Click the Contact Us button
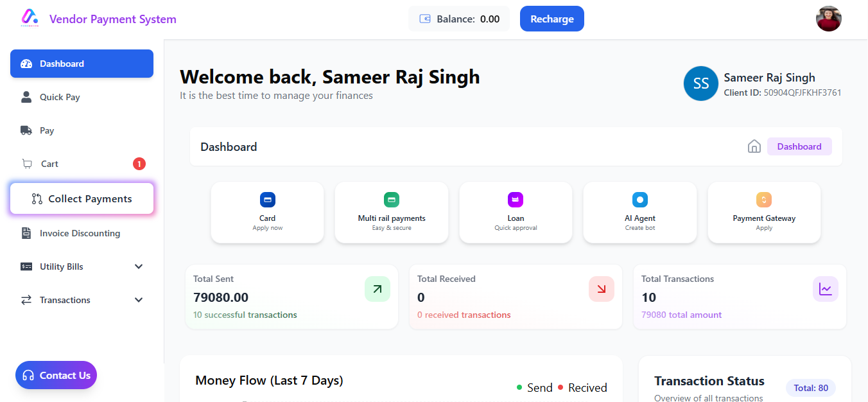The height and width of the screenshot is (402, 868). click(x=56, y=375)
